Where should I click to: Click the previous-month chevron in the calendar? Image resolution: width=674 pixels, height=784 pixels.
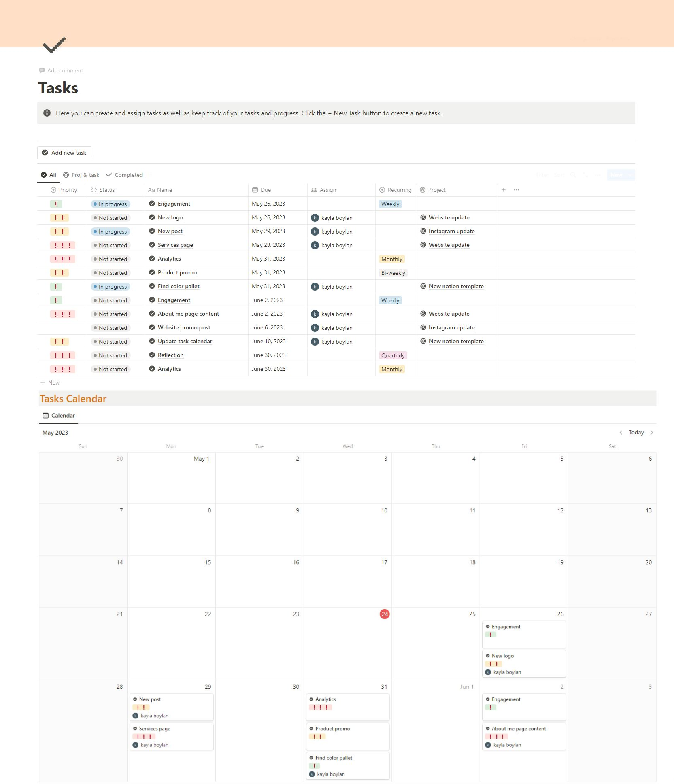coord(621,432)
